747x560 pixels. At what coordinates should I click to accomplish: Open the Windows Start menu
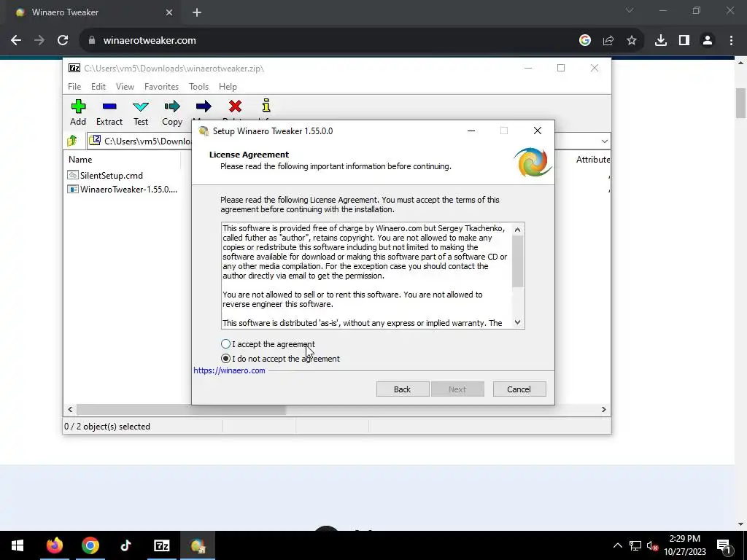pyautogui.click(x=18, y=545)
